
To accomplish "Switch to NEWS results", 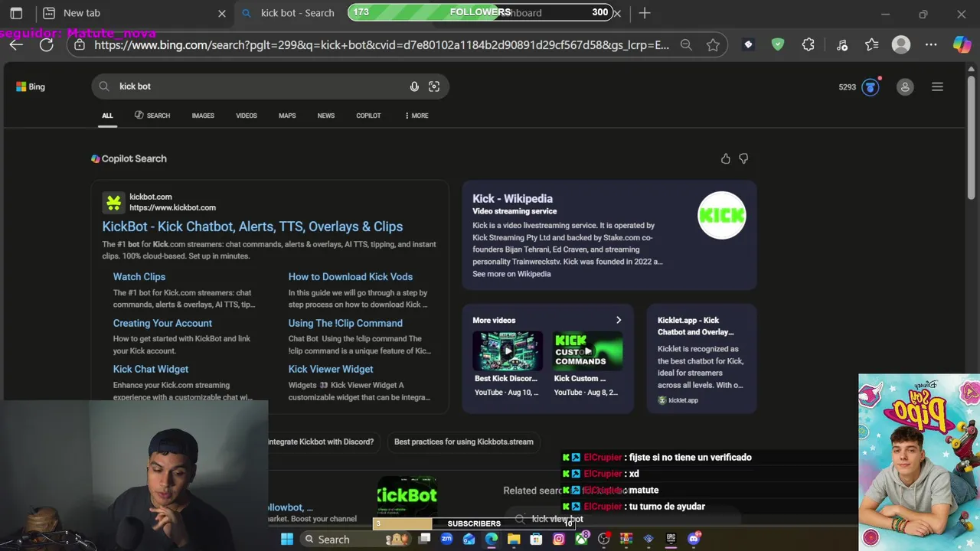I will tap(326, 116).
